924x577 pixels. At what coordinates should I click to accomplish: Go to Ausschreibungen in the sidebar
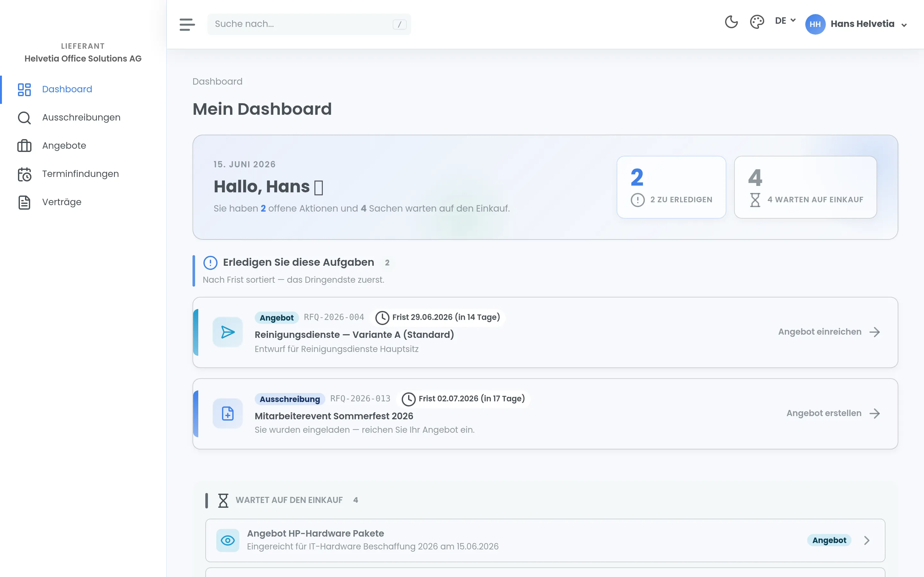pyautogui.click(x=81, y=118)
